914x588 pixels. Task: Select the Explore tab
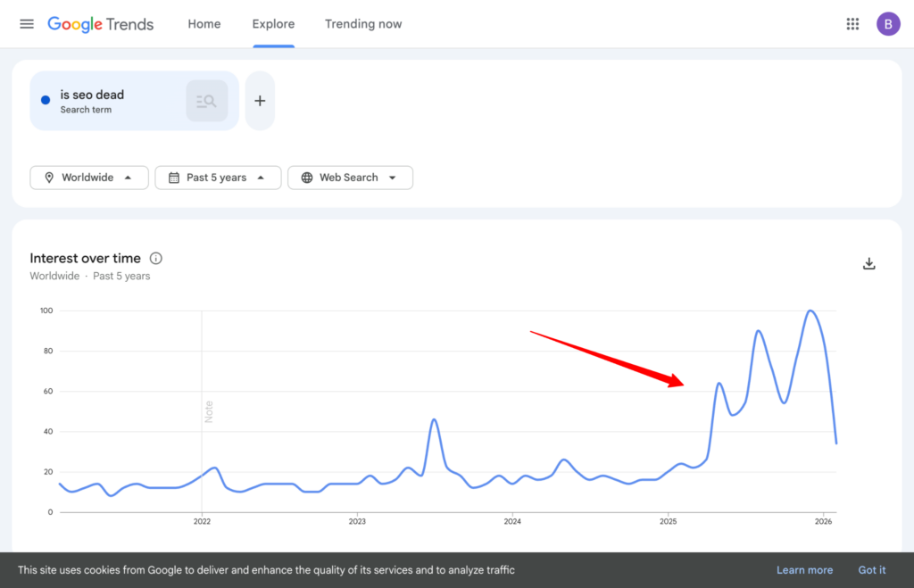pyautogui.click(x=273, y=24)
